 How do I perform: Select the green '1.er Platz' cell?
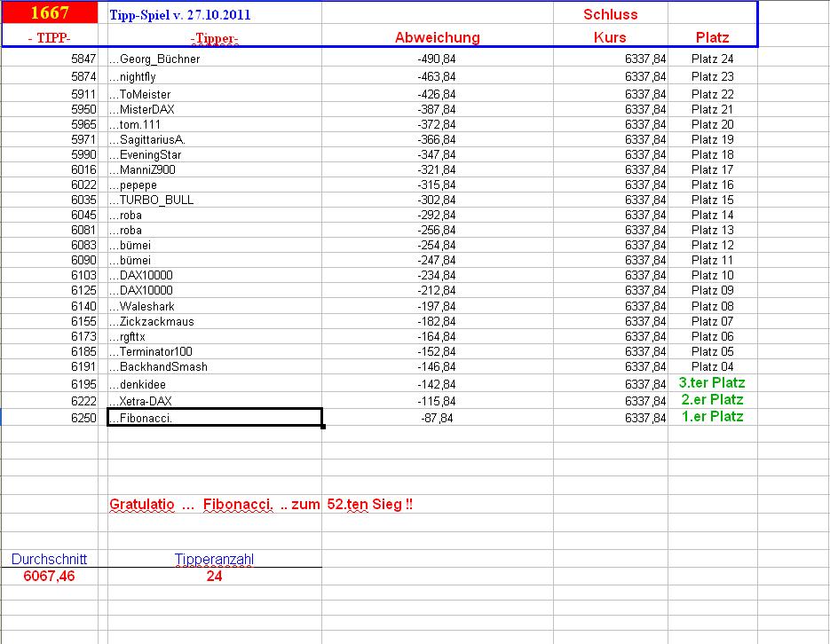pyautogui.click(x=712, y=417)
